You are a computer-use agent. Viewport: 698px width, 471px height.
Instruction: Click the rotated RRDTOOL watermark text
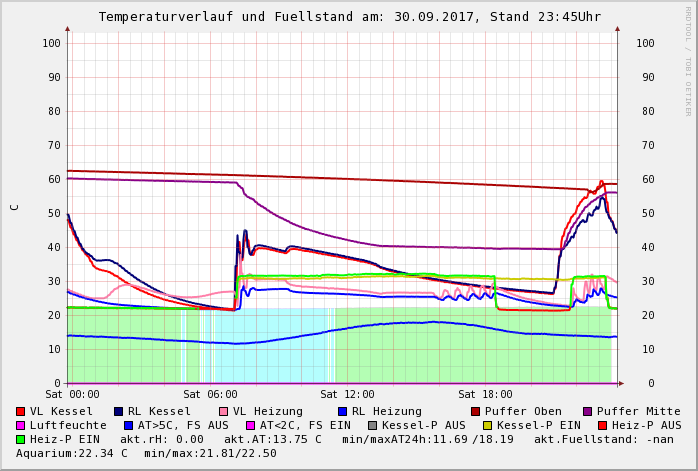tap(688, 60)
